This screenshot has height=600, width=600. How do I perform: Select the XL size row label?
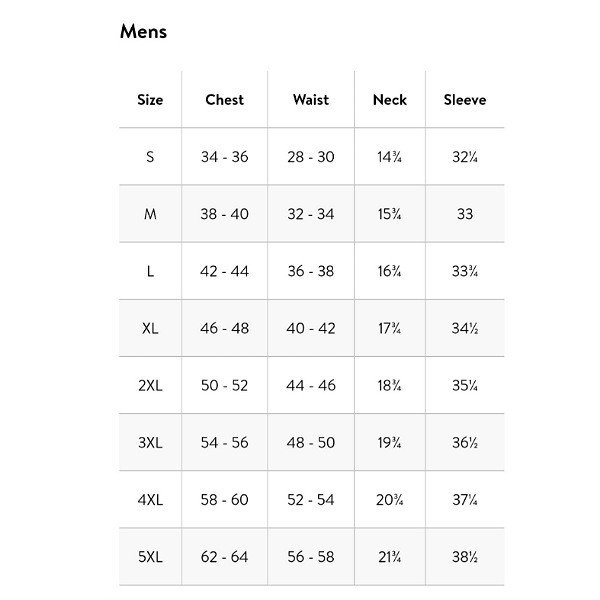pos(150,328)
